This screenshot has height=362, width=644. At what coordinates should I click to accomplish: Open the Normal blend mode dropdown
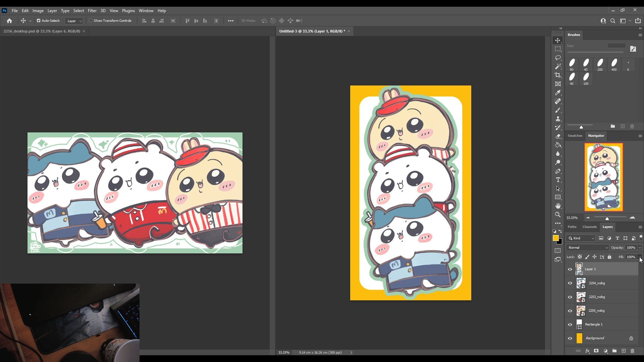tap(587, 248)
